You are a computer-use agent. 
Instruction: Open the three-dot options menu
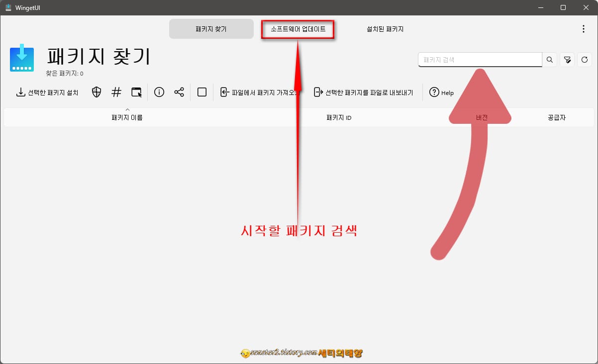click(583, 29)
